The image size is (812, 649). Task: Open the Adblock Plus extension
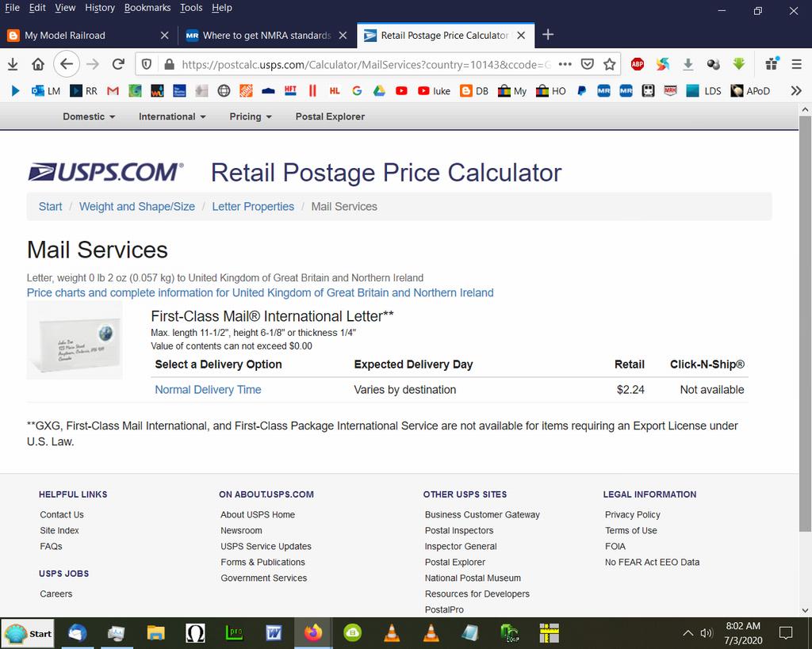(638, 64)
